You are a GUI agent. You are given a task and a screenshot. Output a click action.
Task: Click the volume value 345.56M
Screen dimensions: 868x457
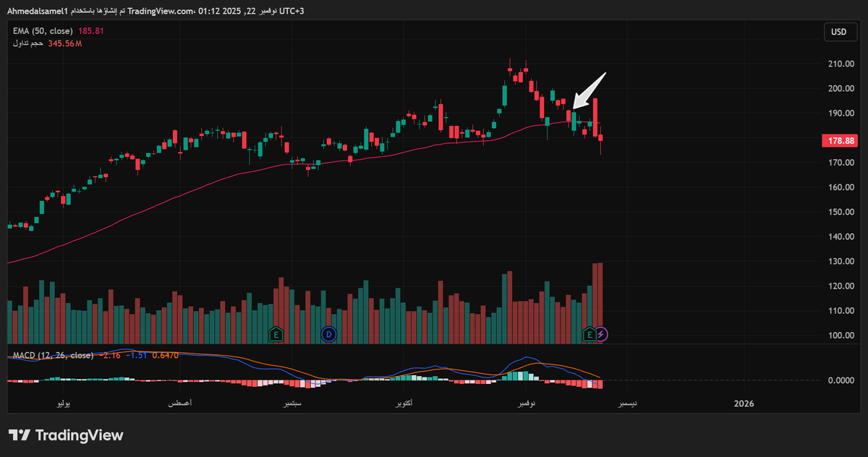pos(65,44)
